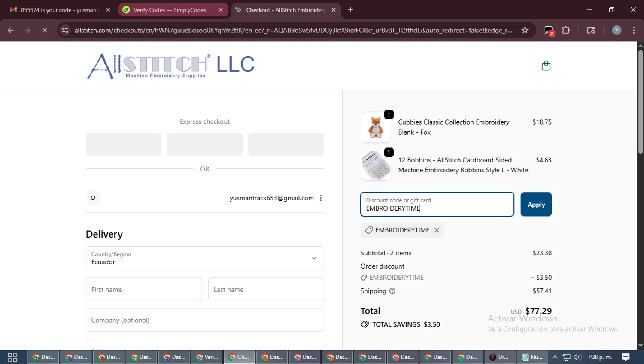Select the Checkout AllStitch tab
The width and height of the screenshot is (644, 364).
(286, 10)
